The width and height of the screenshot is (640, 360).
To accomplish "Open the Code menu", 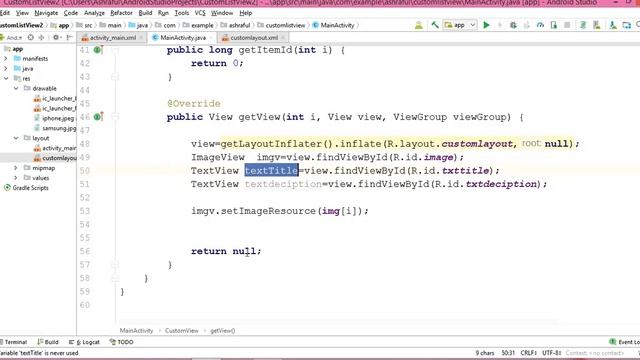I will pos(71,13).
